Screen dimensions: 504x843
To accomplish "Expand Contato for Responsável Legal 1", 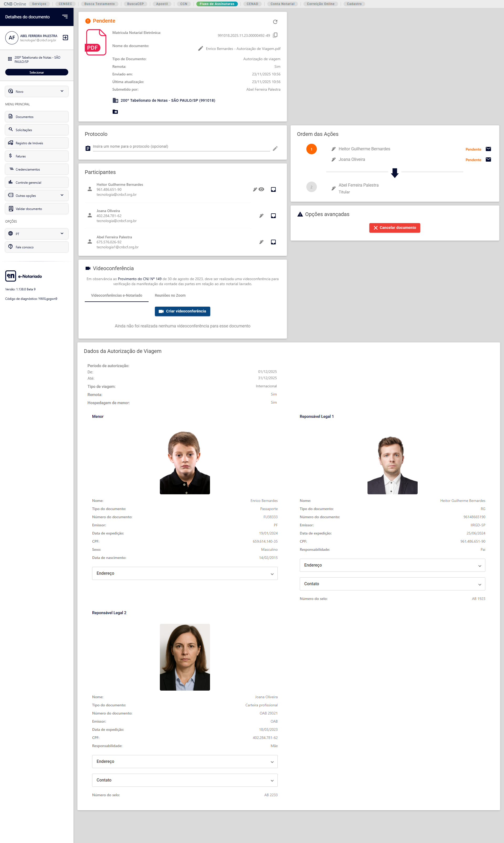I will pos(392,584).
